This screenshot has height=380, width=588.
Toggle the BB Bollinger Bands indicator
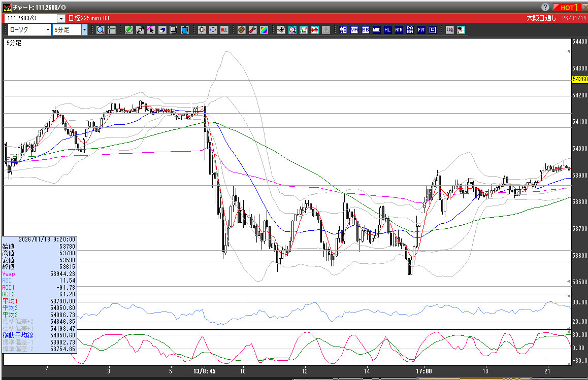(x=365, y=30)
